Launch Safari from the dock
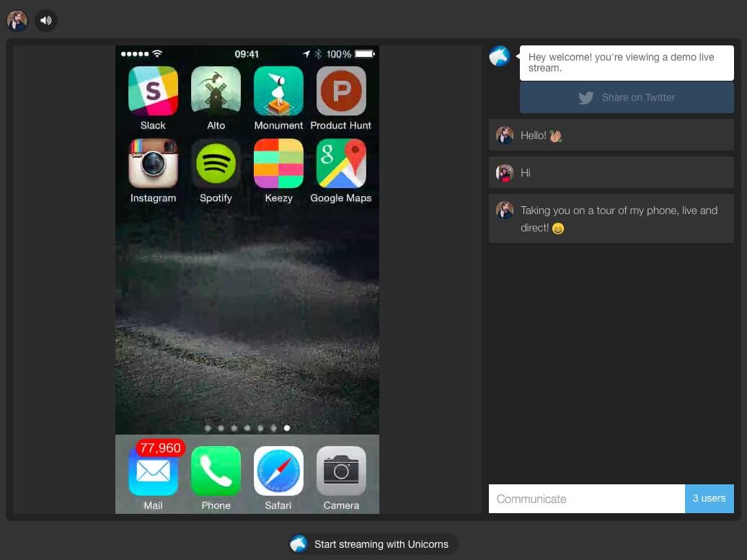The height and width of the screenshot is (560, 747). click(279, 471)
